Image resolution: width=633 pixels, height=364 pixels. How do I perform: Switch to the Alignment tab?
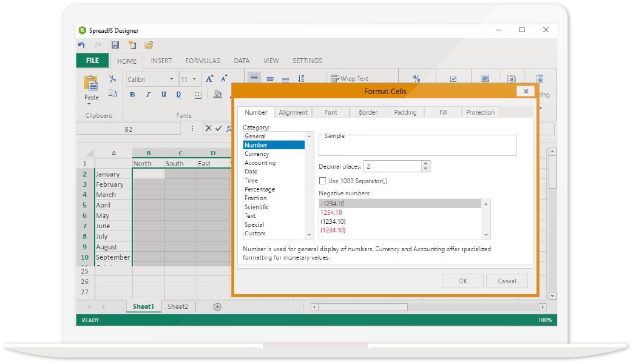[293, 112]
